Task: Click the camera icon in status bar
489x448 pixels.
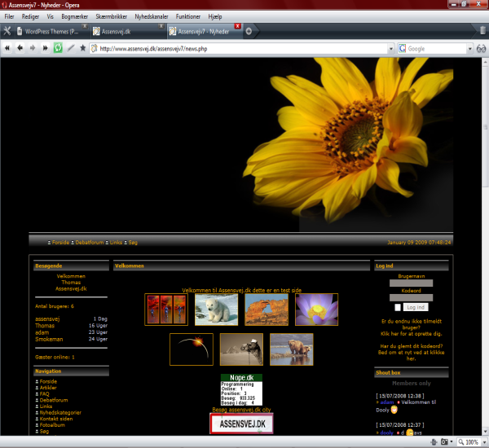Action: (x=444, y=441)
